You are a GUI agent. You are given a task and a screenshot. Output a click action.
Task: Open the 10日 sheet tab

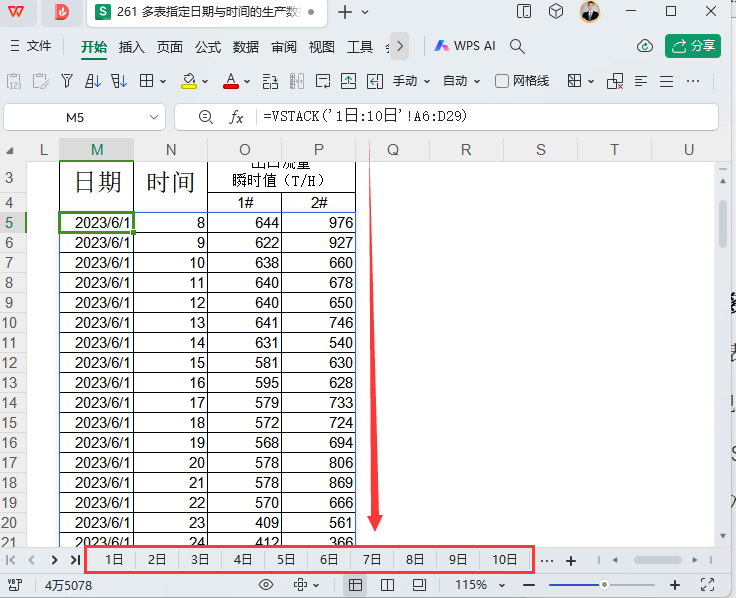coord(504,560)
